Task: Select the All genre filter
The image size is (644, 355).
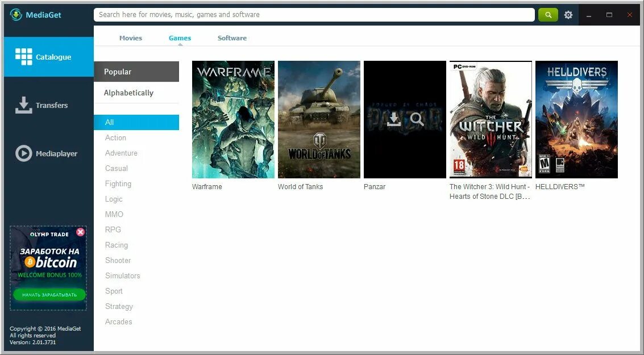Action: (x=136, y=122)
